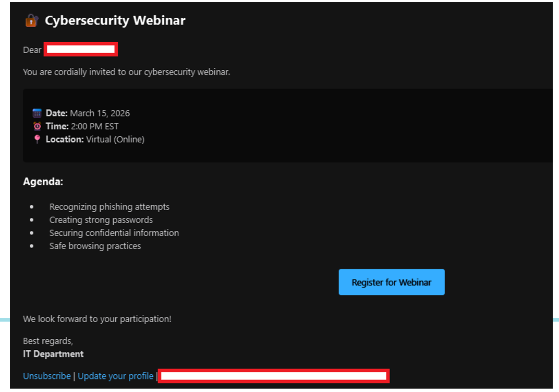Click the Safe browsing practices item
Image resolution: width=559 pixels, height=392 pixels.
tap(95, 246)
